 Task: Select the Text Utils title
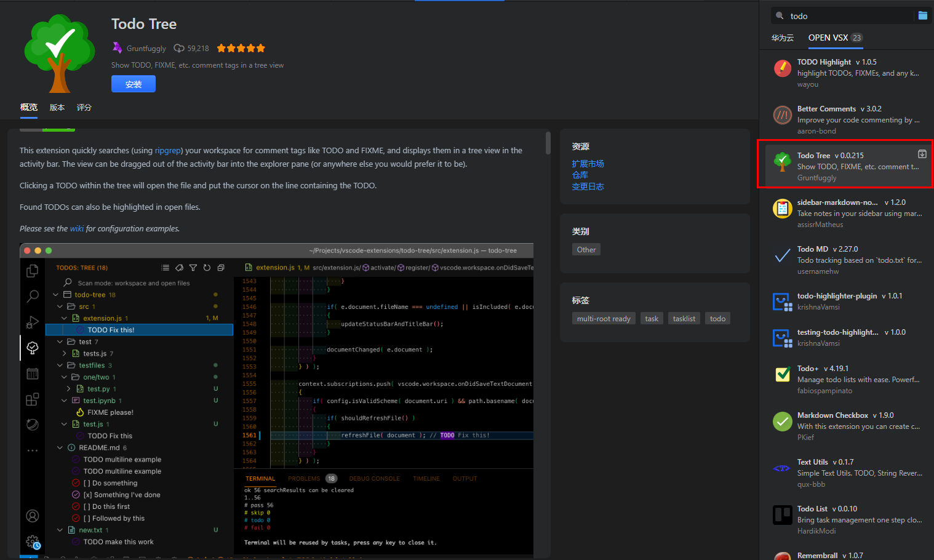tap(813, 462)
